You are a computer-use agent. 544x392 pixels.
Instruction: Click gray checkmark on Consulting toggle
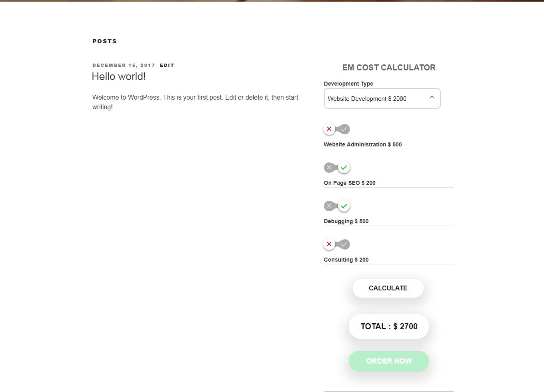click(344, 244)
